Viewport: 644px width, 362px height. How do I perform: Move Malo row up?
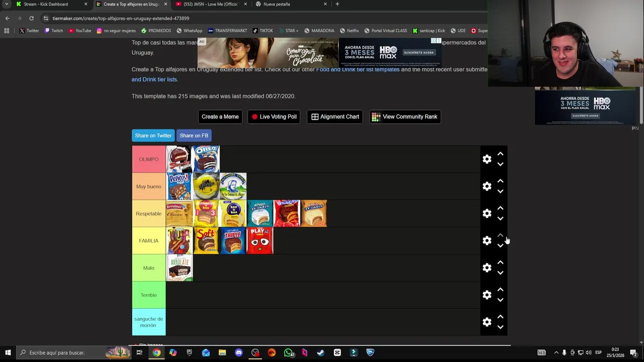click(x=500, y=262)
